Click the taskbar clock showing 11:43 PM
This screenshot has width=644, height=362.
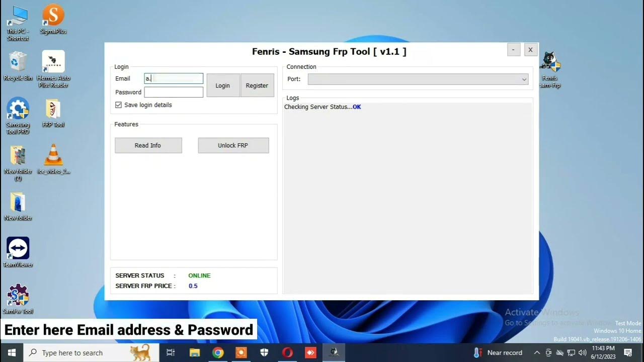(x=603, y=352)
